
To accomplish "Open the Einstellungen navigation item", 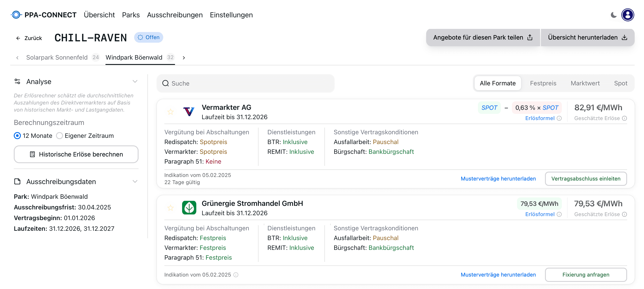I will click(231, 15).
